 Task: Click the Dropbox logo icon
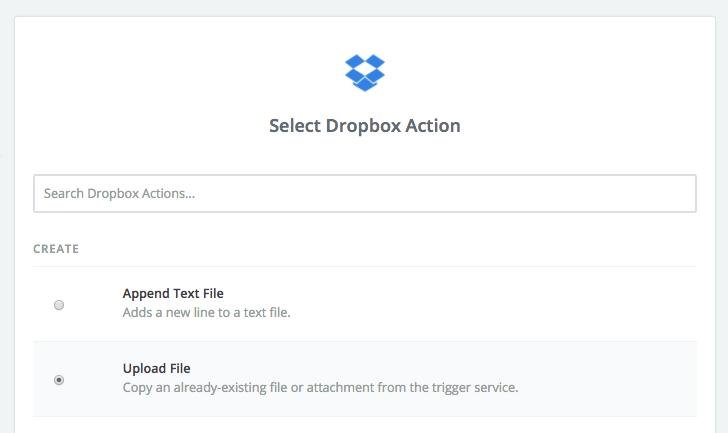pyautogui.click(x=364, y=72)
